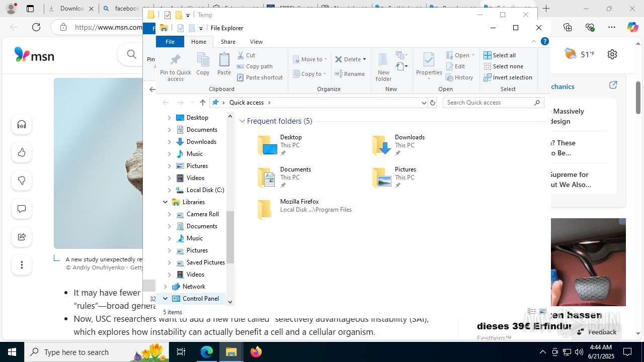Open the Open button dropdown

coord(473,55)
